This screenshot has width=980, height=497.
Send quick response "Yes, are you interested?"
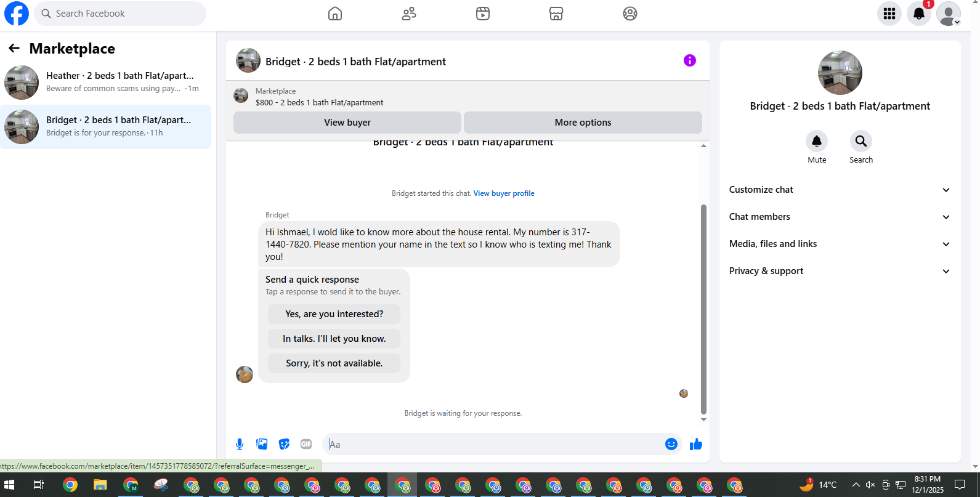click(334, 314)
